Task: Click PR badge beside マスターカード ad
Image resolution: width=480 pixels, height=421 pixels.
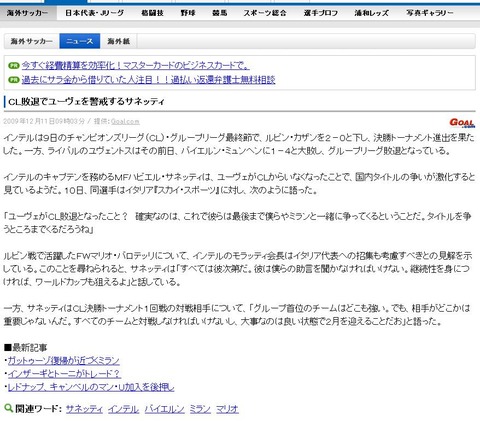Action: [x=14, y=66]
